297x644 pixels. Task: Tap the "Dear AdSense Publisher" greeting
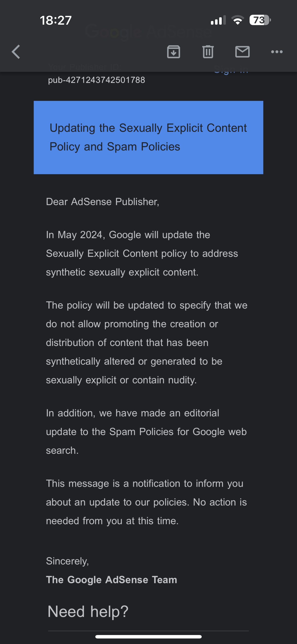(102, 202)
